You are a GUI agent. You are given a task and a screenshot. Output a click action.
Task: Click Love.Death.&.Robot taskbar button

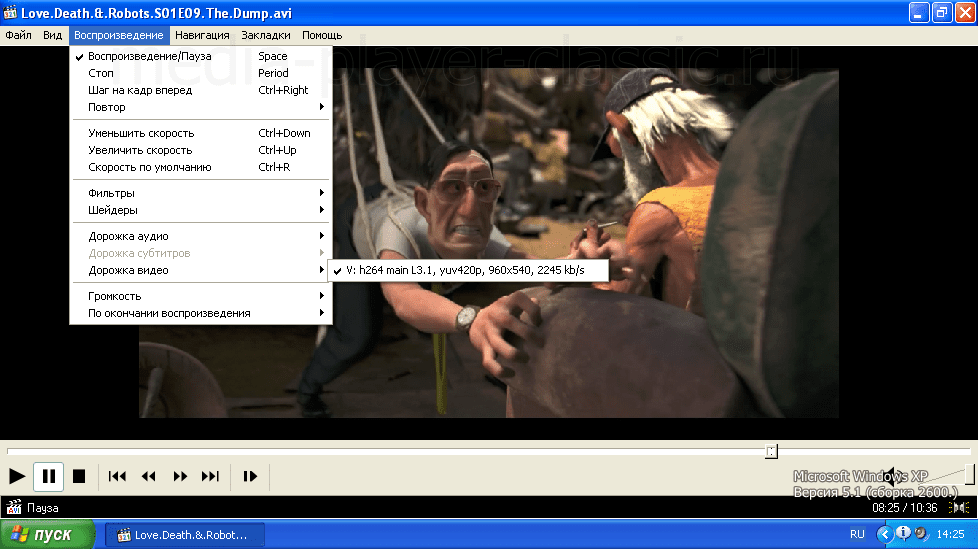pyautogui.click(x=185, y=535)
